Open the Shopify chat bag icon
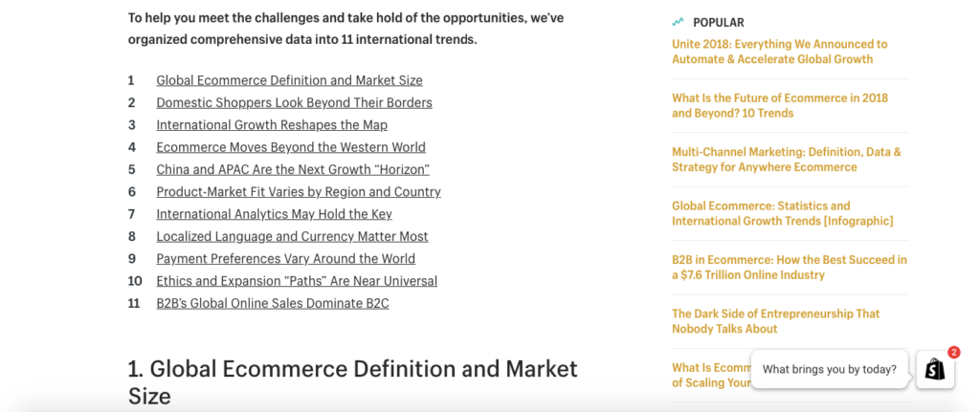980x412 pixels. point(935,370)
